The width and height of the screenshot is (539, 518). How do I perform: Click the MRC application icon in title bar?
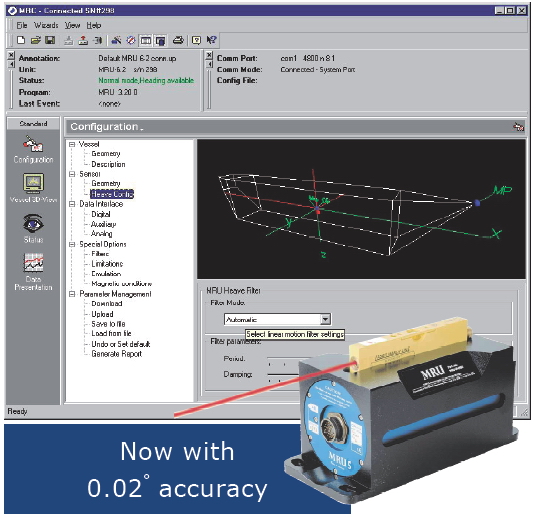[x=12, y=11]
